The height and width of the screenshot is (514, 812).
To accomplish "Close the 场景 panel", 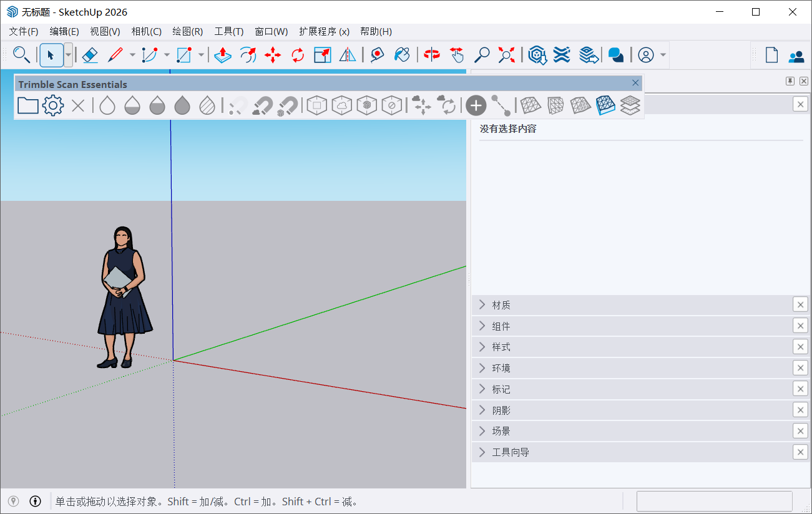I will pyautogui.click(x=800, y=431).
